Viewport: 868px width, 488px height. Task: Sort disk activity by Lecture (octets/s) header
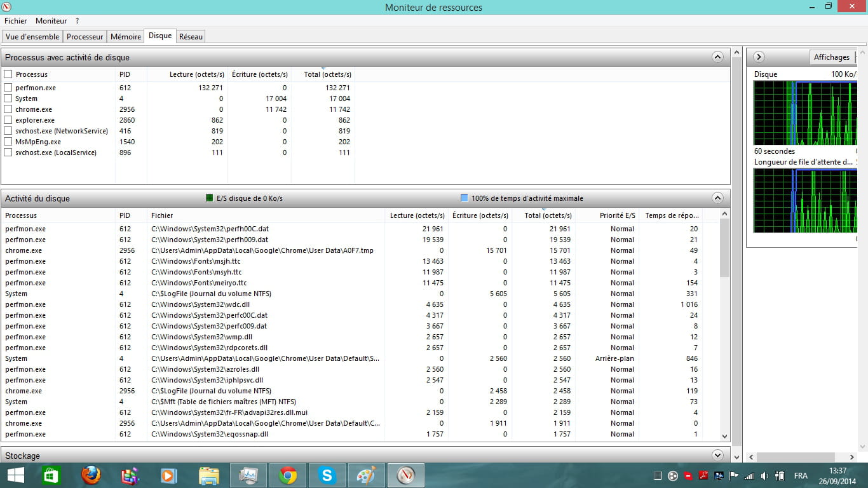pyautogui.click(x=416, y=215)
